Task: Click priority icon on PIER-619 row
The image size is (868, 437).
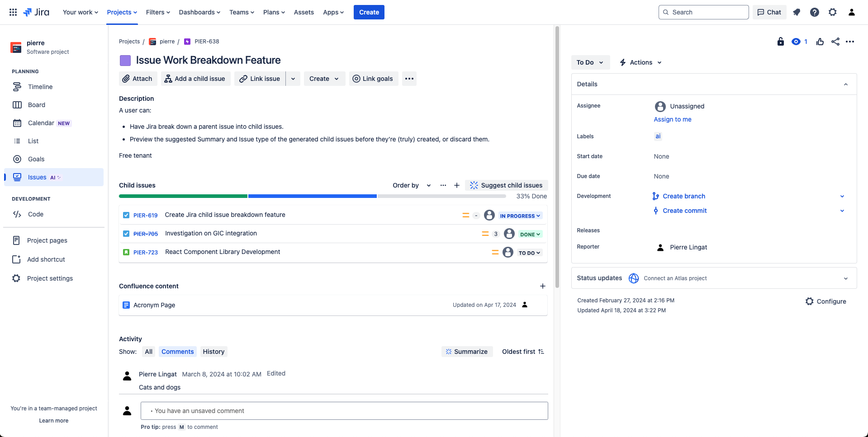Action: 466,216
